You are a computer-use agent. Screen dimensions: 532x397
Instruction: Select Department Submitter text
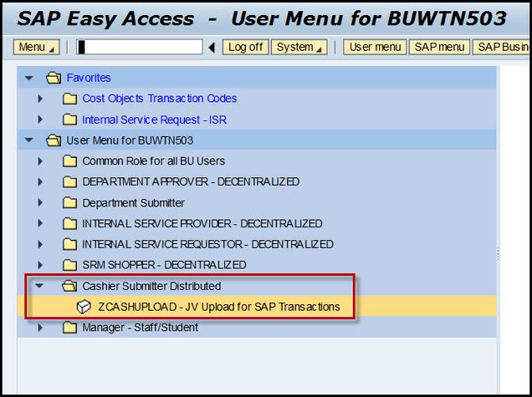134,203
